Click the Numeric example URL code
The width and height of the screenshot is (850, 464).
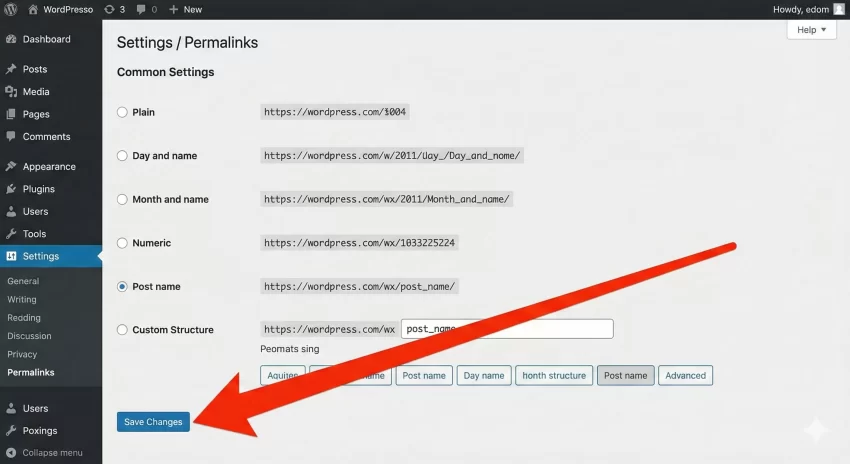pyautogui.click(x=359, y=243)
